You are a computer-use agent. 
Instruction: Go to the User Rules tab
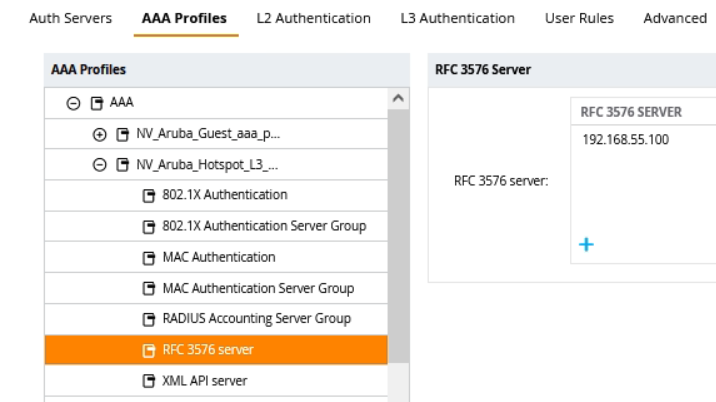point(579,18)
